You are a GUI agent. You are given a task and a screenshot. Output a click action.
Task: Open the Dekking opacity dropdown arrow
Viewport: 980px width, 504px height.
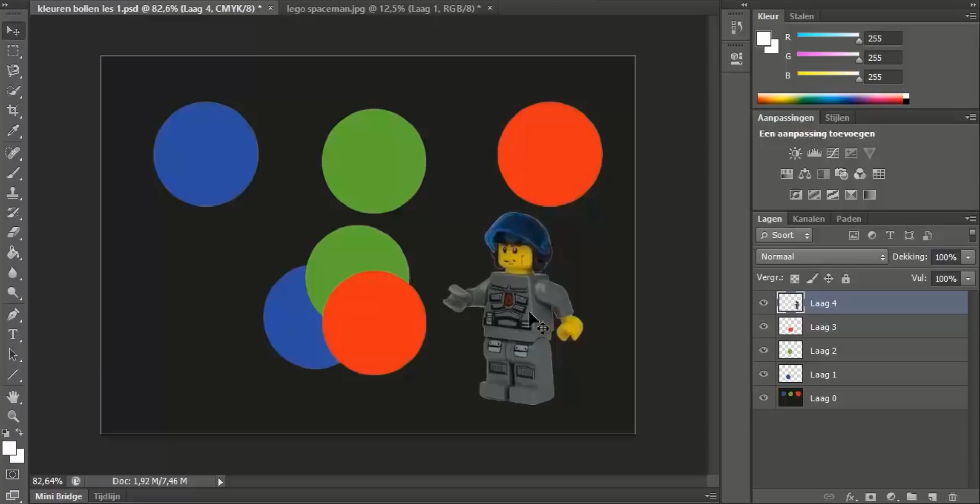[x=968, y=257]
